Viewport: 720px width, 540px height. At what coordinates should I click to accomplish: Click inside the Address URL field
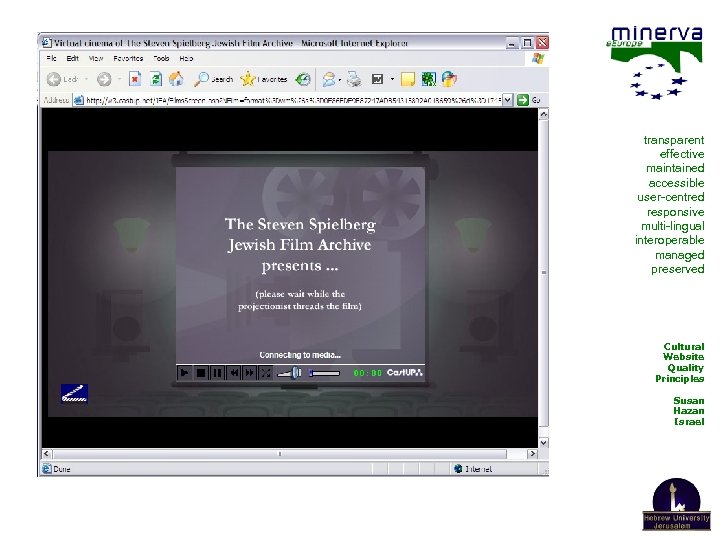coord(293,100)
